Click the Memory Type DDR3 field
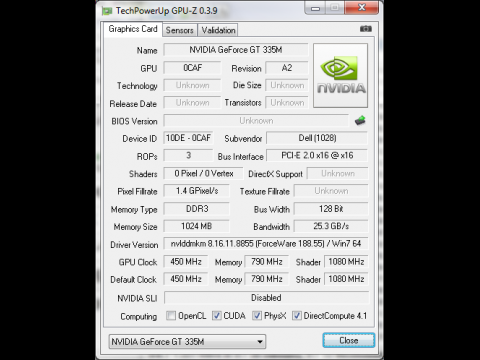 point(197,209)
